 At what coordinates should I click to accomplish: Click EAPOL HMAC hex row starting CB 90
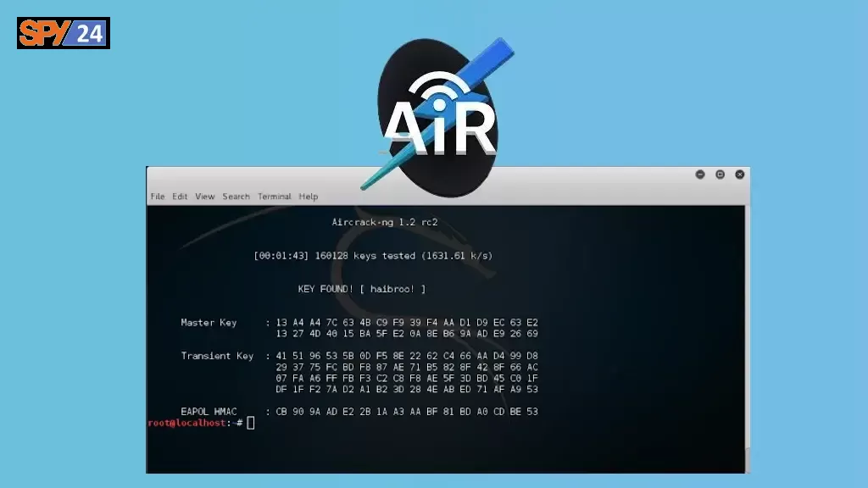click(407, 412)
